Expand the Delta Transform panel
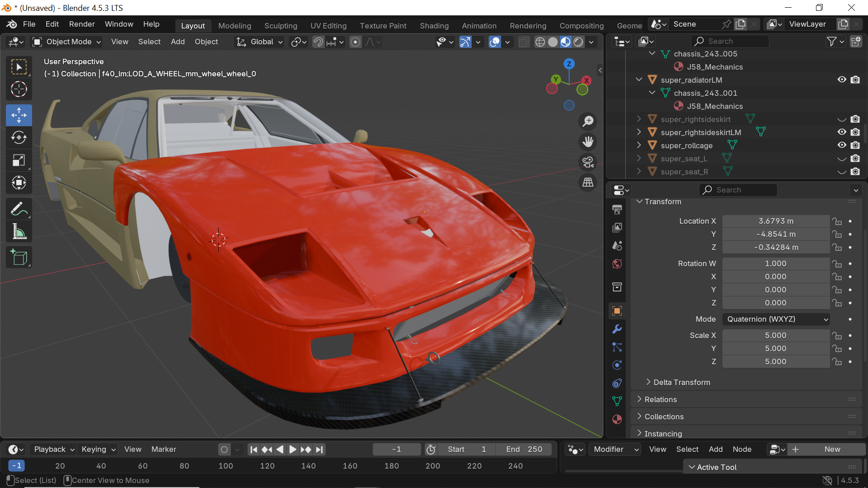This screenshot has height=488, width=868. click(682, 382)
